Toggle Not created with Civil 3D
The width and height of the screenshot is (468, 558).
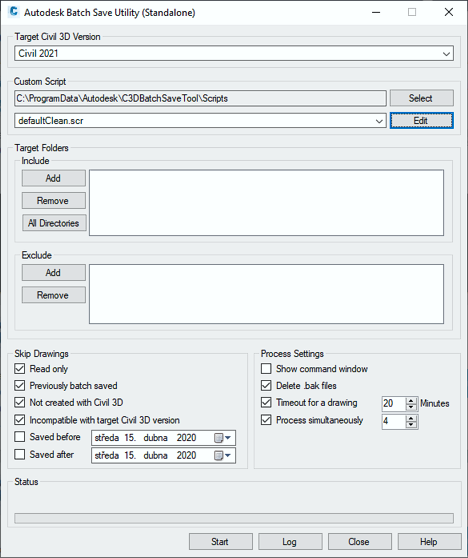(20, 402)
